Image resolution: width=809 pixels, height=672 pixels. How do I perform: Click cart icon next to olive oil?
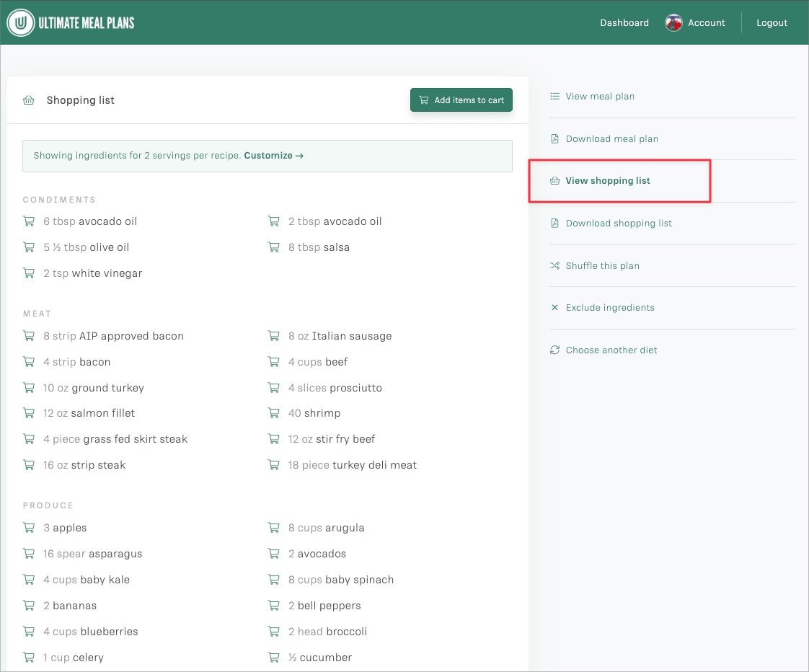click(x=29, y=247)
